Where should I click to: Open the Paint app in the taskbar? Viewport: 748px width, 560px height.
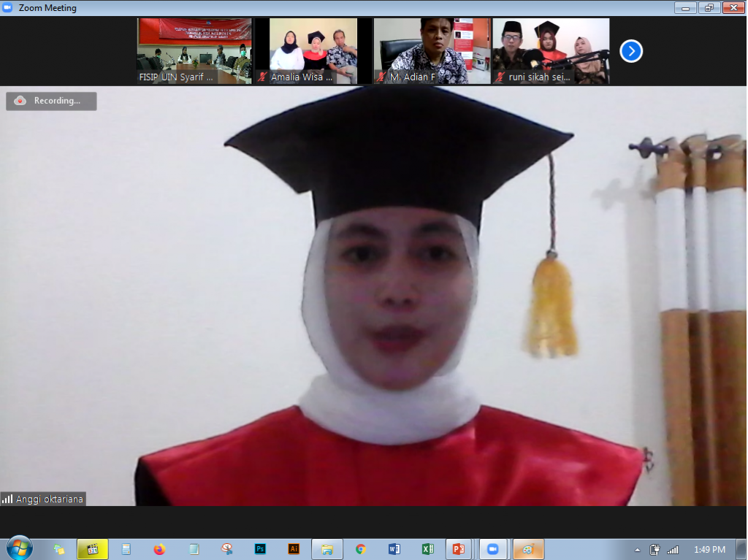pyautogui.click(x=528, y=549)
